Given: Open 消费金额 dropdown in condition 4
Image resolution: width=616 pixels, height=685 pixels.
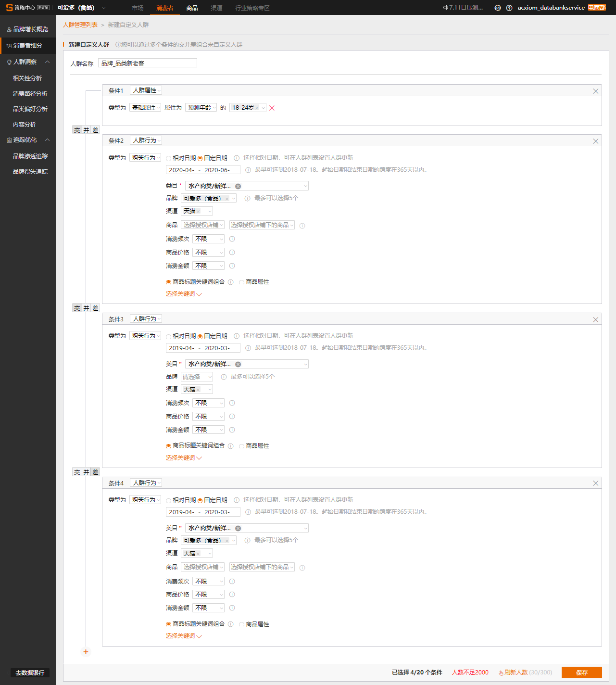Looking at the screenshot, I should 208,608.
